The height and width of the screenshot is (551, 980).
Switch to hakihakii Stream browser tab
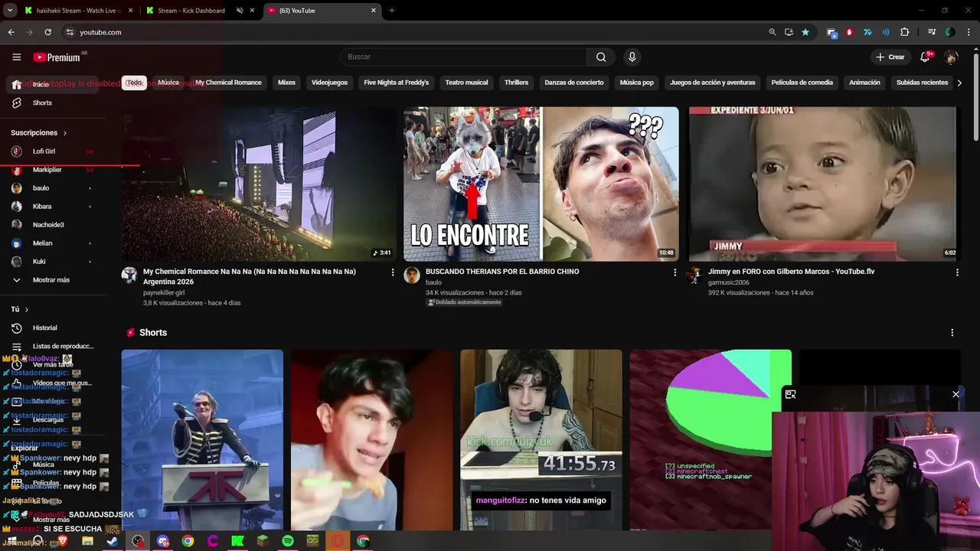click(77, 11)
